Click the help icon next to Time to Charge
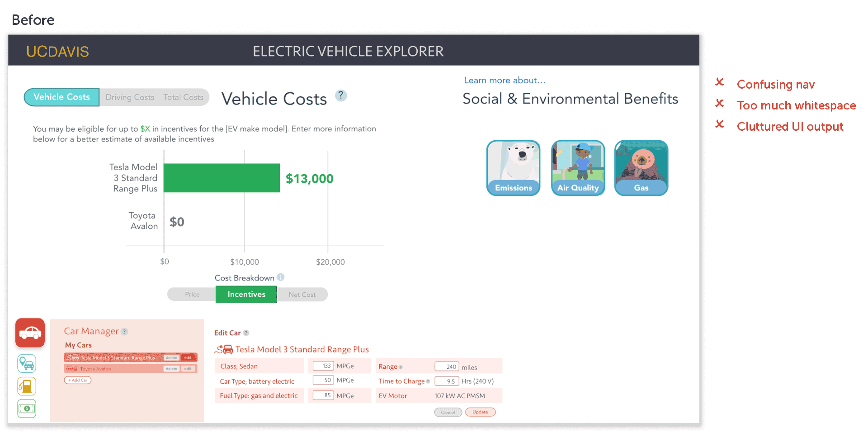This screenshot has height=437, width=868. [x=428, y=381]
